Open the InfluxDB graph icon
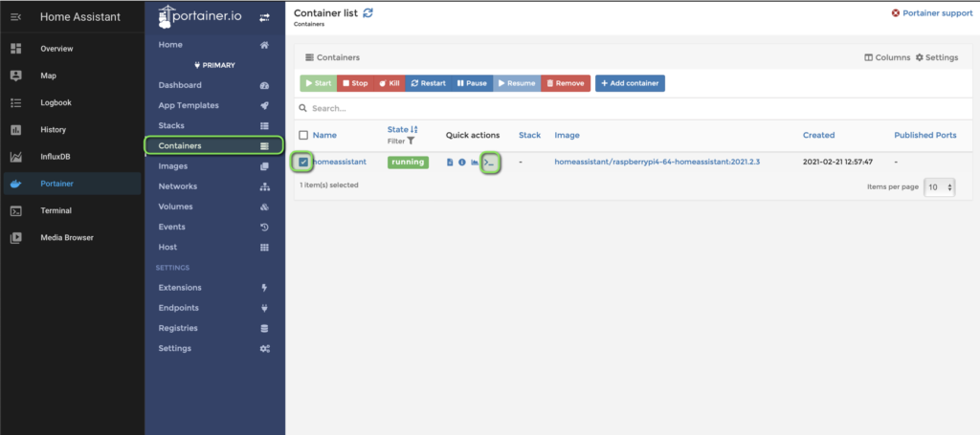 (x=16, y=157)
